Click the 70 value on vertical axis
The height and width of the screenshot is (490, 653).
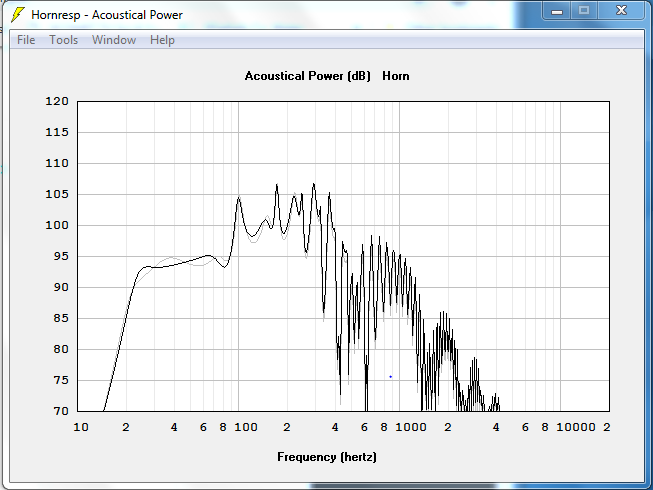click(61, 411)
